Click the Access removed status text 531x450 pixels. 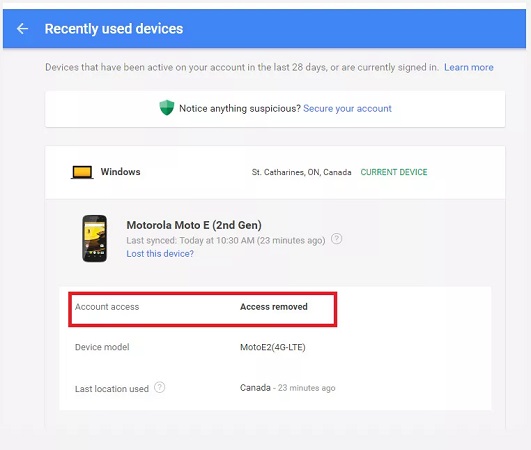[x=274, y=307]
